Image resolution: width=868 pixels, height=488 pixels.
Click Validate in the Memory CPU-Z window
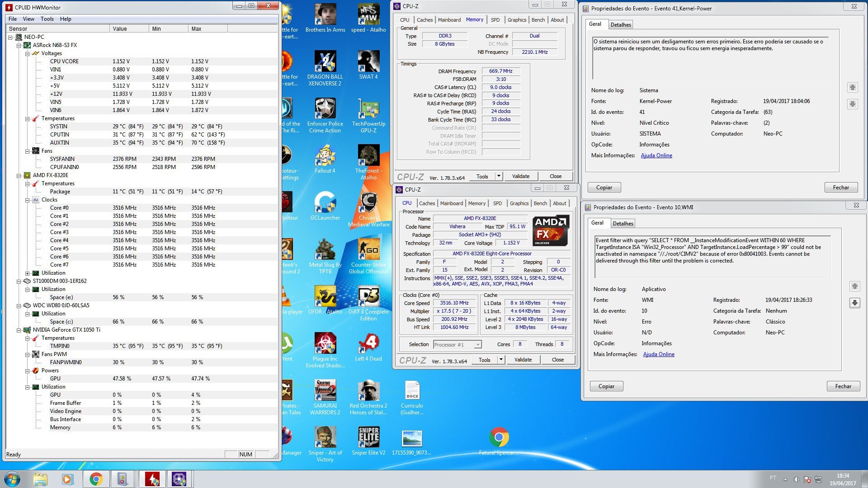coord(521,176)
